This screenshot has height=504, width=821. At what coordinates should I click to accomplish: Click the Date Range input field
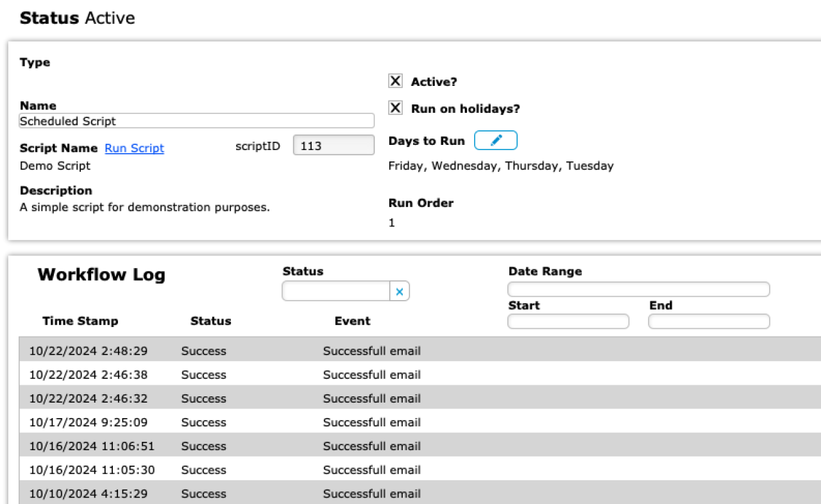(x=639, y=289)
